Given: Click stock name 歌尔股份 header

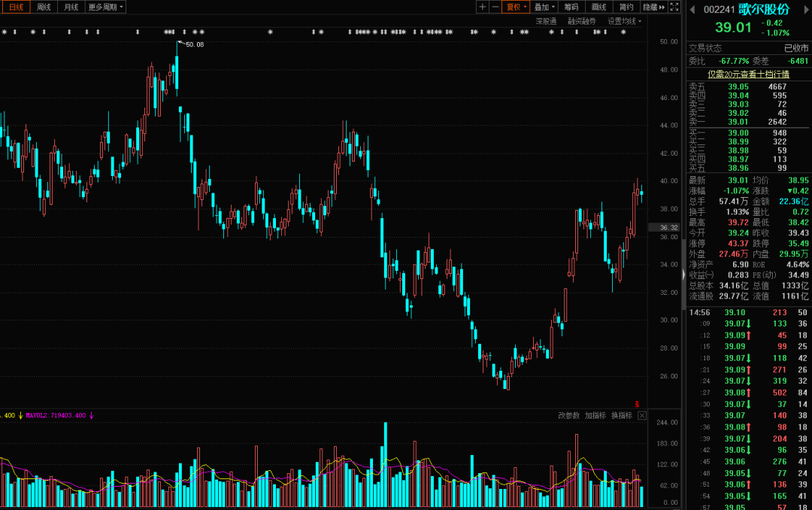Looking at the screenshot, I should [764, 9].
